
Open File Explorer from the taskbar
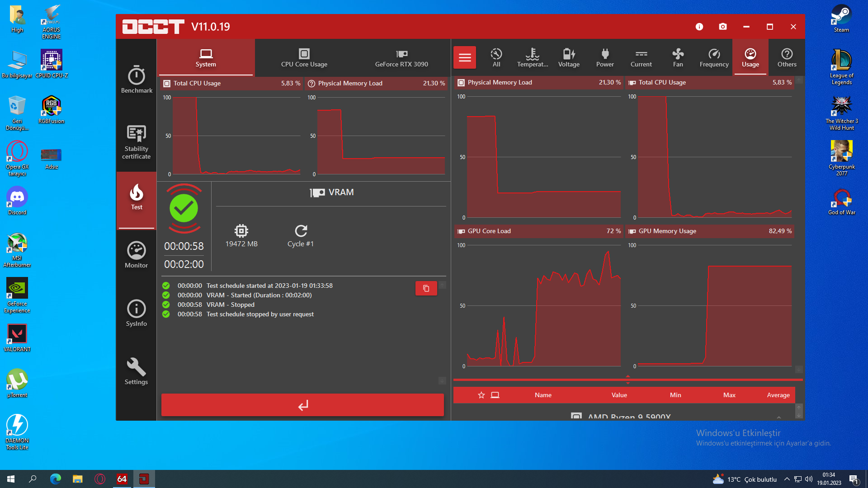pyautogui.click(x=78, y=479)
